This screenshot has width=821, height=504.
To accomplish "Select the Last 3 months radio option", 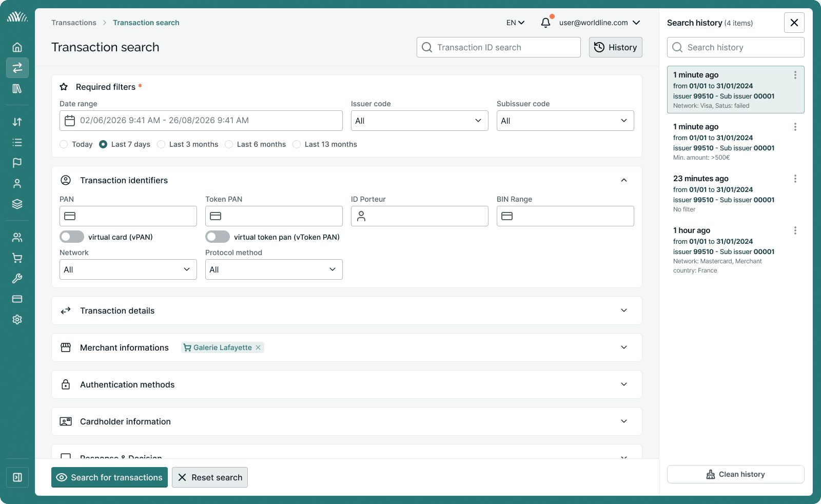I will pyautogui.click(x=161, y=144).
